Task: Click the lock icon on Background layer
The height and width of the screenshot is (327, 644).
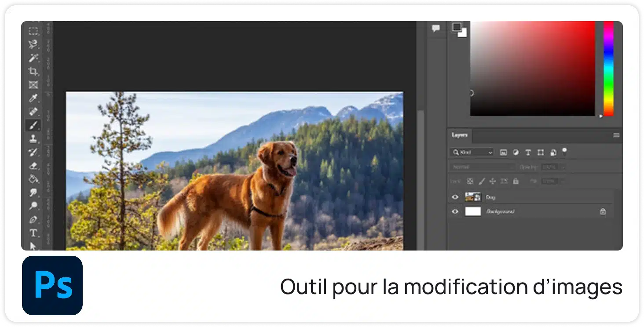Action: coord(603,211)
